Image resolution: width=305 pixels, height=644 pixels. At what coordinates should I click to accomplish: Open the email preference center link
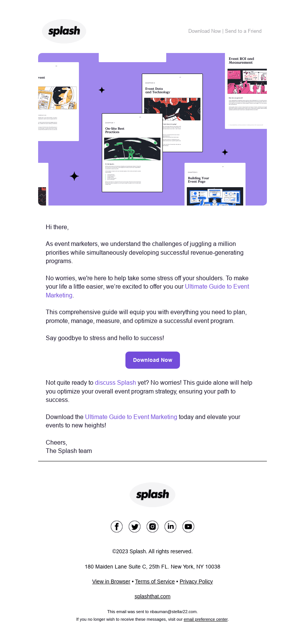(x=205, y=619)
